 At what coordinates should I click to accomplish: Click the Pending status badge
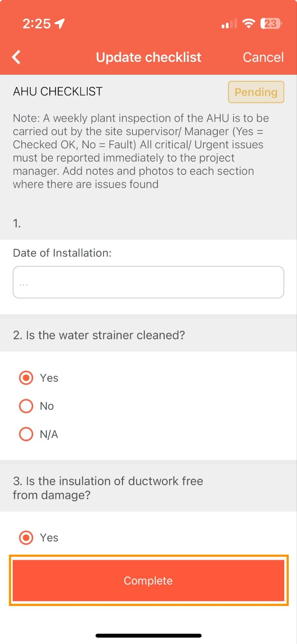tap(256, 92)
